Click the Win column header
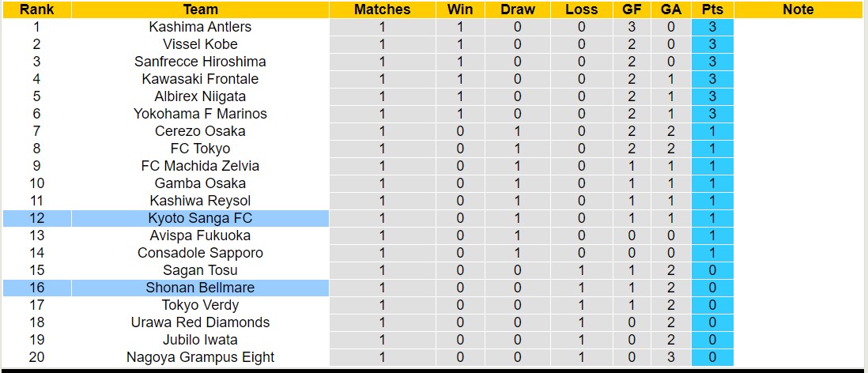 coord(460,9)
